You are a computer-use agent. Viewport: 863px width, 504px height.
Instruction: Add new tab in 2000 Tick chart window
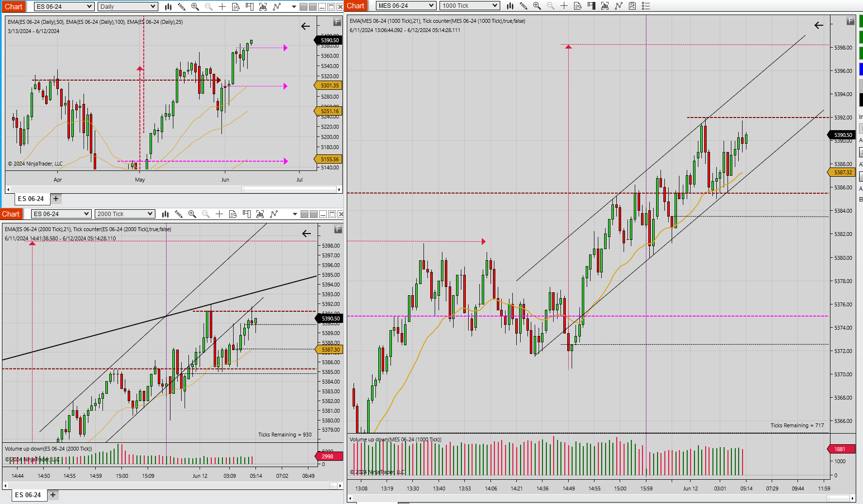coord(53,495)
